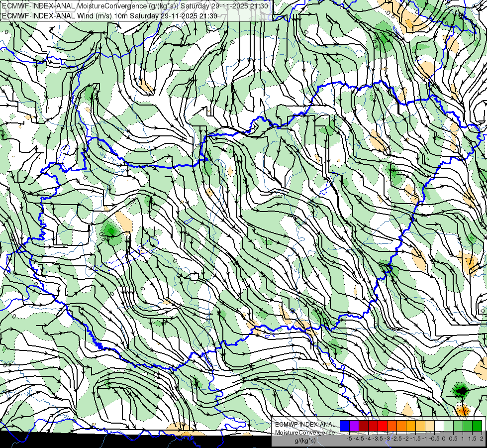Select the blue legend swatch
Image resolution: width=487 pixels, height=448 pixels.
tap(345, 426)
